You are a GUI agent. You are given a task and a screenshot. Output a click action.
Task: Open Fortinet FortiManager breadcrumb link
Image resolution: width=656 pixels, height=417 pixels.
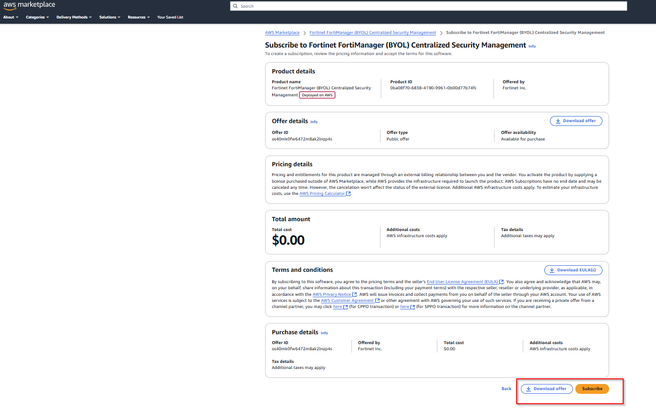click(x=372, y=33)
